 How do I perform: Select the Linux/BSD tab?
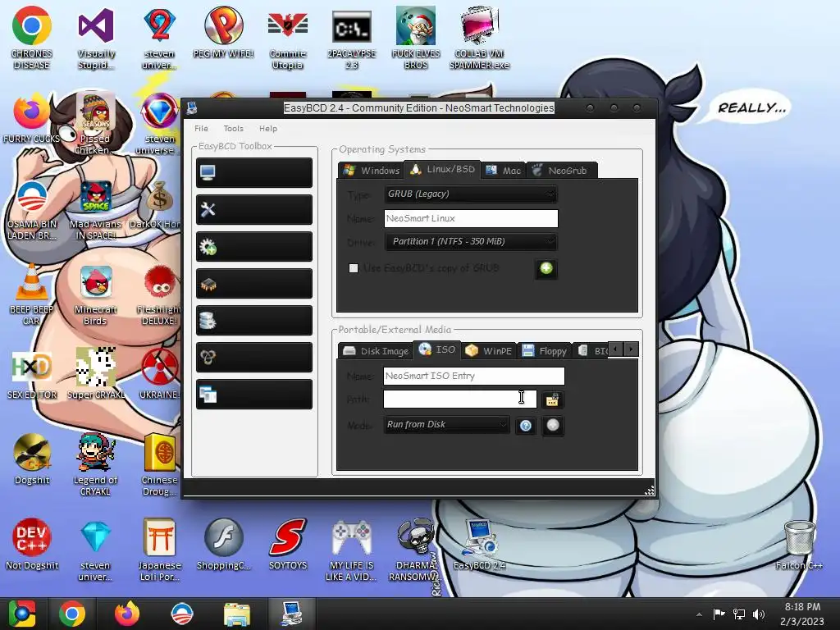tap(442, 169)
